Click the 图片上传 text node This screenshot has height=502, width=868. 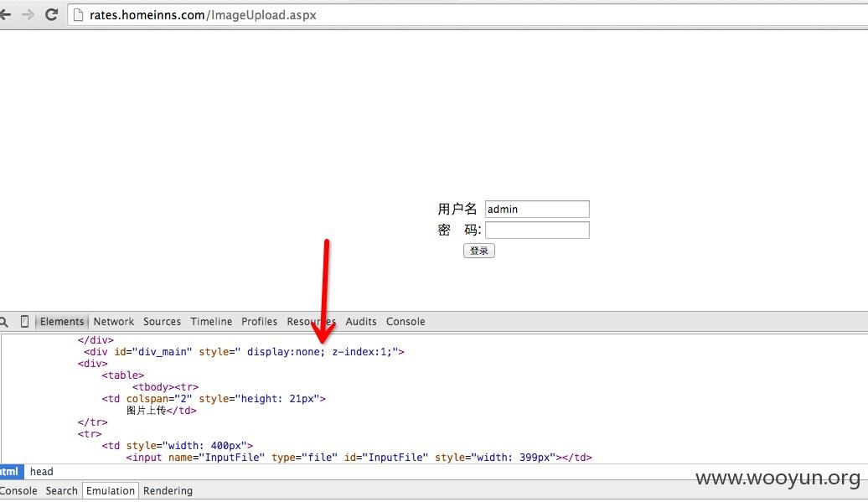(146, 411)
